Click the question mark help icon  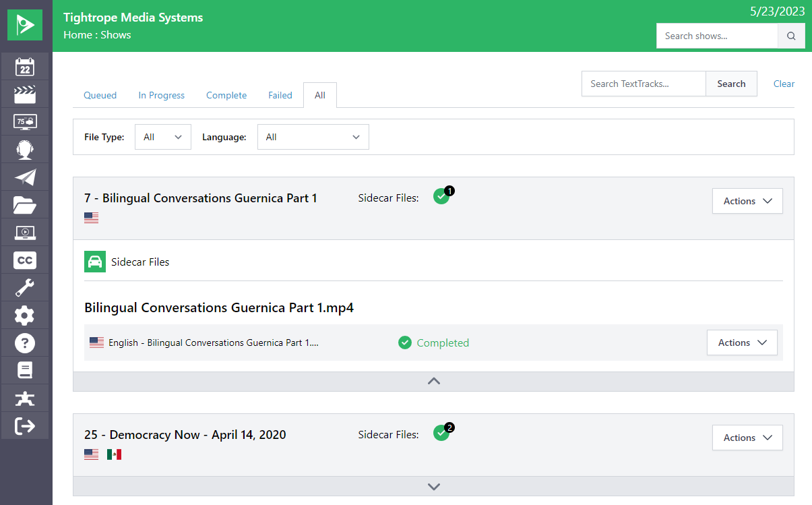coord(25,343)
